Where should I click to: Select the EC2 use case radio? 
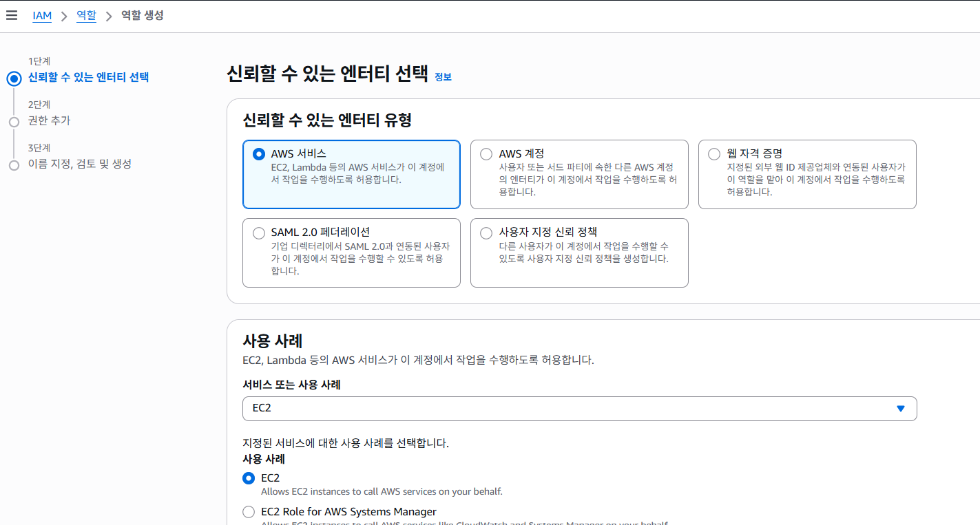[x=249, y=478]
